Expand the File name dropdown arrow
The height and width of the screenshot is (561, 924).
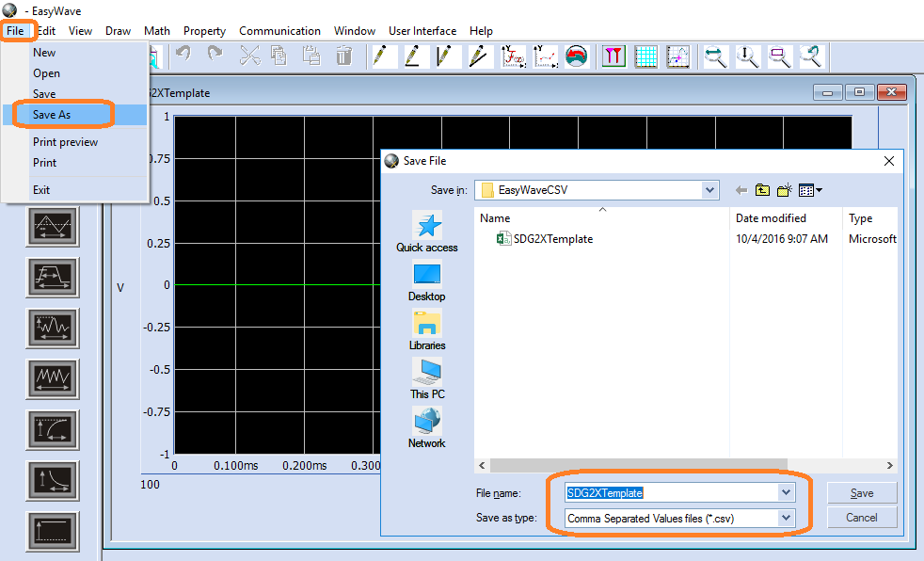pos(786,492)
